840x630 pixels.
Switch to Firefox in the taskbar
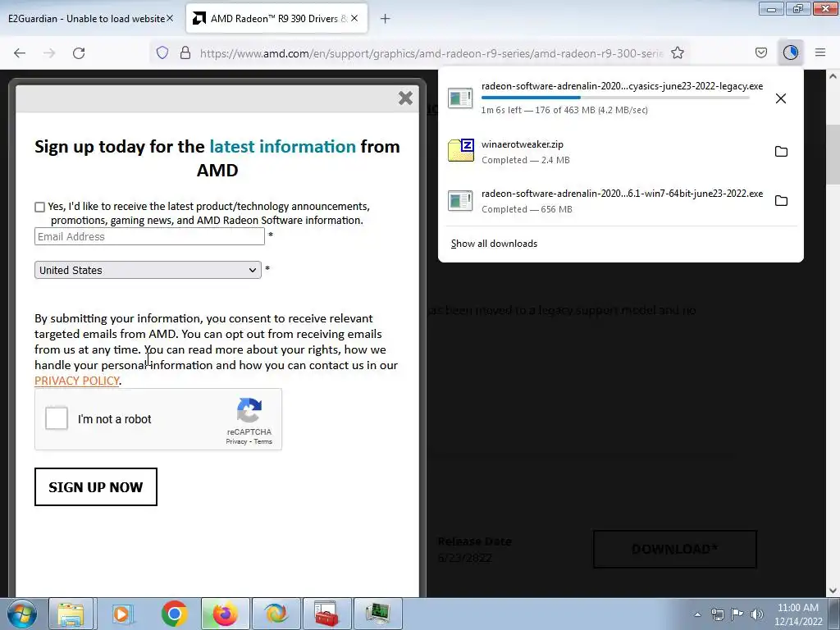tap(225, 614)
